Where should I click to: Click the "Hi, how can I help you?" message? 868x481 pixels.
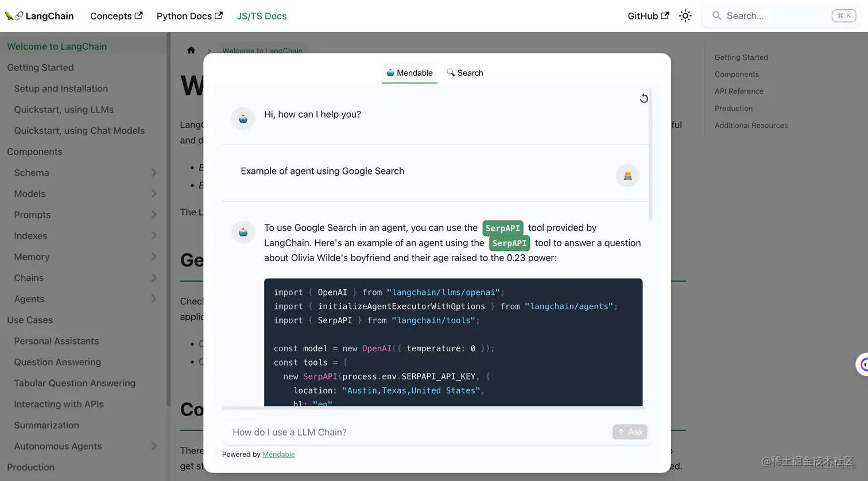[312, 114]
